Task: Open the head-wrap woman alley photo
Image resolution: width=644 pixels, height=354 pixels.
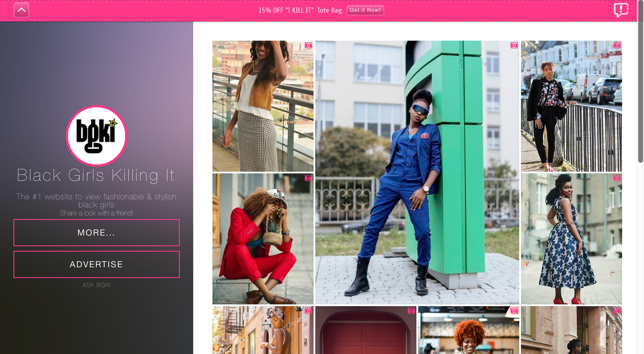Action: 263,330
